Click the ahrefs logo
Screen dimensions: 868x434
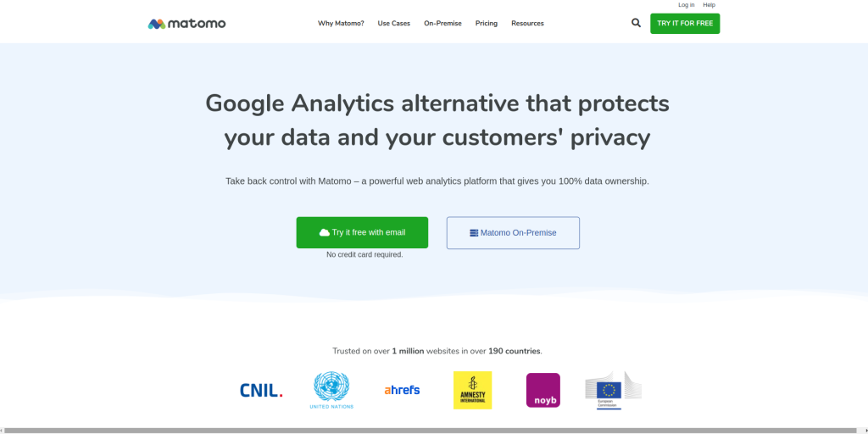tap(402, 390)
